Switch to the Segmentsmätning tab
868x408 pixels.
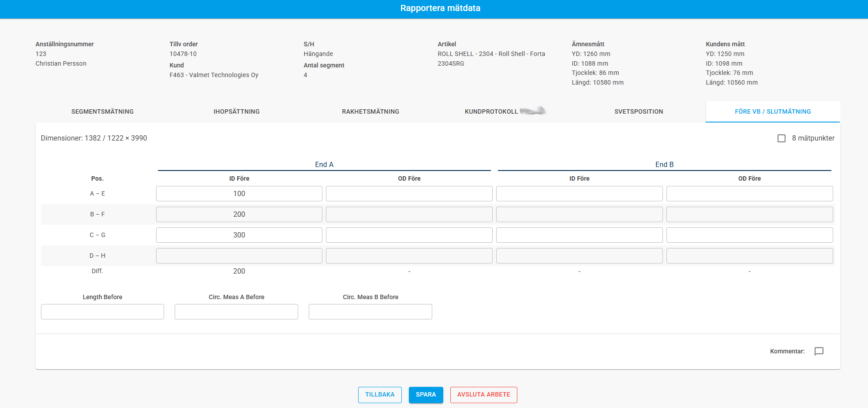pos(102,111)
